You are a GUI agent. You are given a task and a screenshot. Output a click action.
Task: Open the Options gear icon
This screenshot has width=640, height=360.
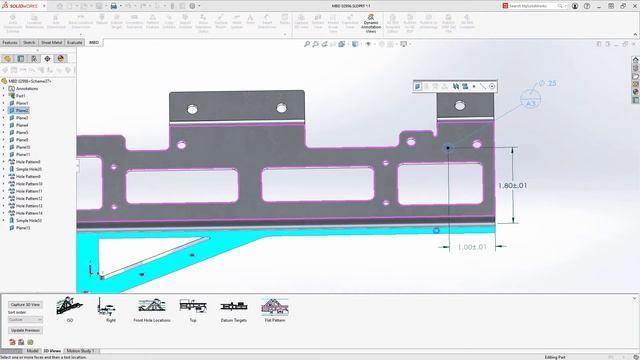coord(192,6)
